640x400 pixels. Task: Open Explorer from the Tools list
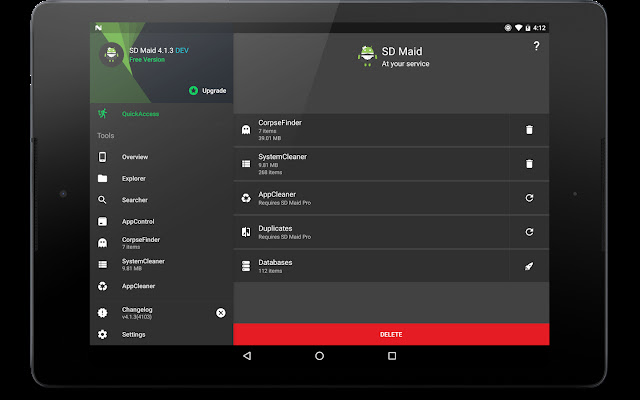(161, 178)
